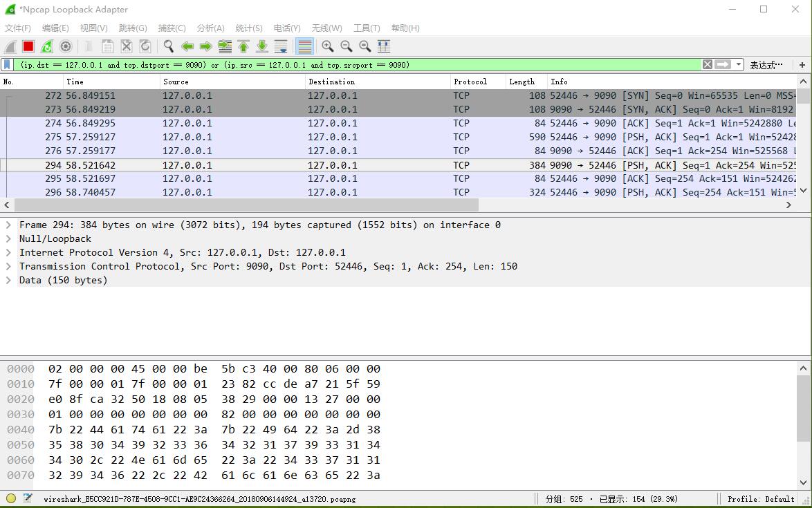
Task: Open the 统计(S) menu
Action: tap(249, 28)
